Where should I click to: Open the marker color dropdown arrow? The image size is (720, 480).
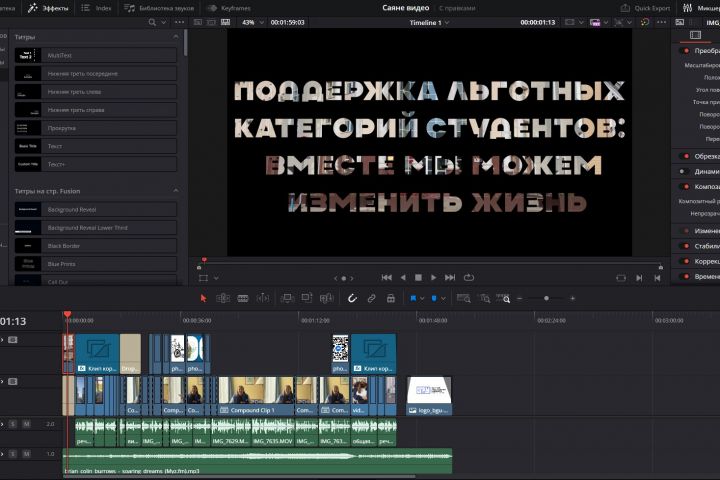coord(443,299)
